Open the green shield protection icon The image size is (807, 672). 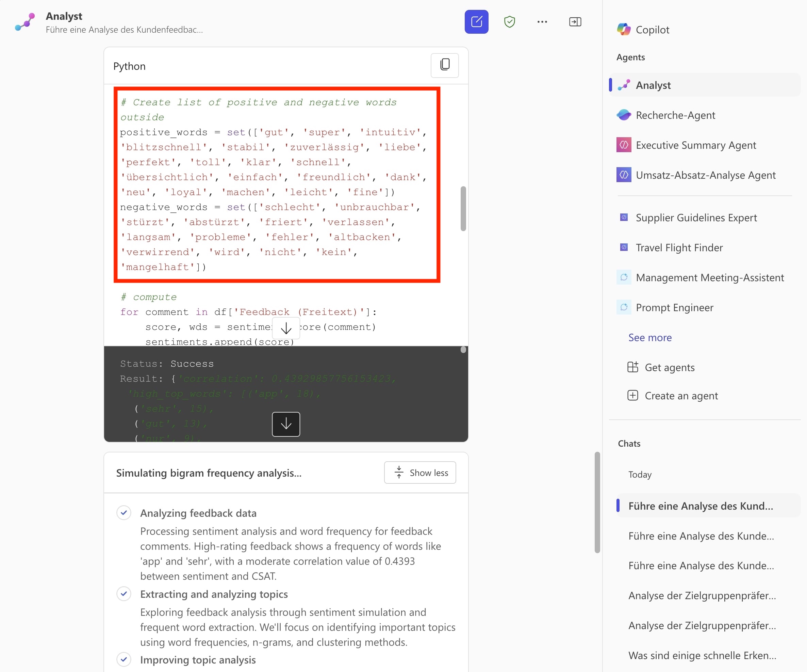click(x=509, y=22)
